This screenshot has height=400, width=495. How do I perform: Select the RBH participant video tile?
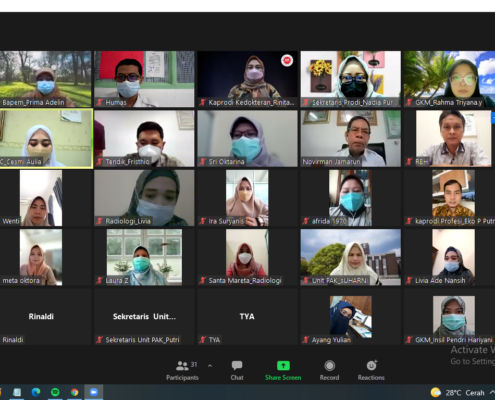point(449,138)
